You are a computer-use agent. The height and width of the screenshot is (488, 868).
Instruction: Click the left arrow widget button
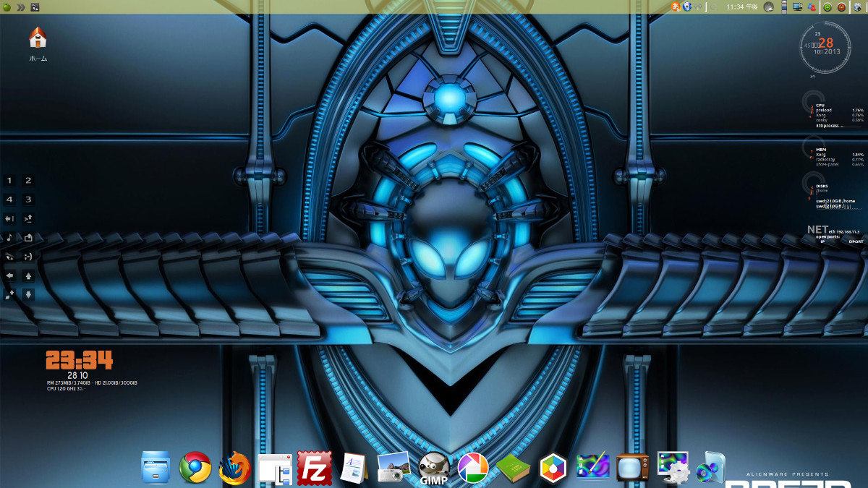[9, 275]
